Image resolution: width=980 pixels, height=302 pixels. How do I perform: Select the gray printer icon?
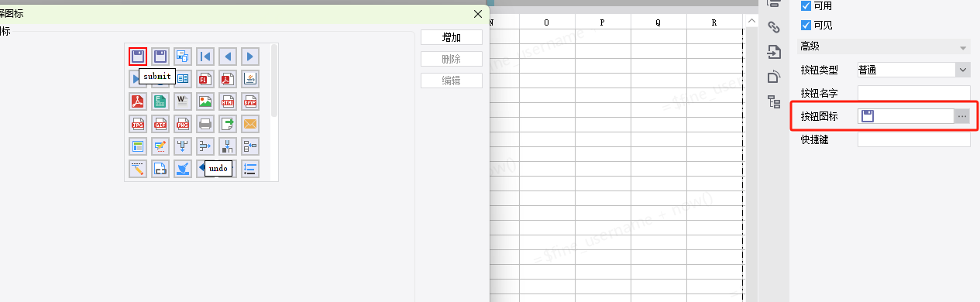(205, 123)
